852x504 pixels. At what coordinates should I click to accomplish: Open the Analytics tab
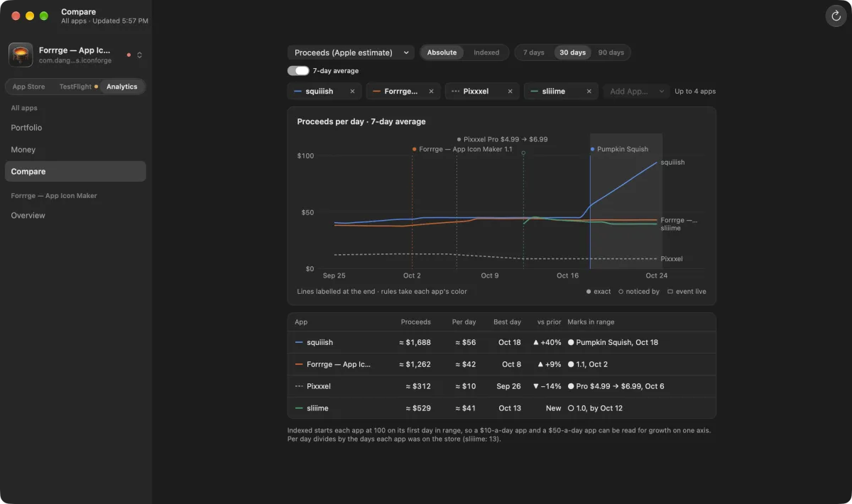pyautogui.click(x=122, y=87)
